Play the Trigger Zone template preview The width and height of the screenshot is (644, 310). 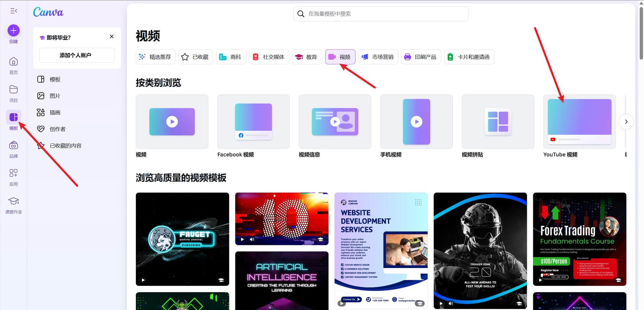tap(441, 303)
